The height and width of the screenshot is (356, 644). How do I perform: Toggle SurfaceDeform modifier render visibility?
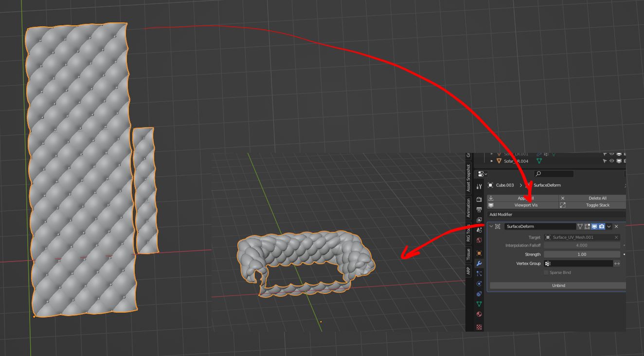pyautogui.click(x=602, y=226)
